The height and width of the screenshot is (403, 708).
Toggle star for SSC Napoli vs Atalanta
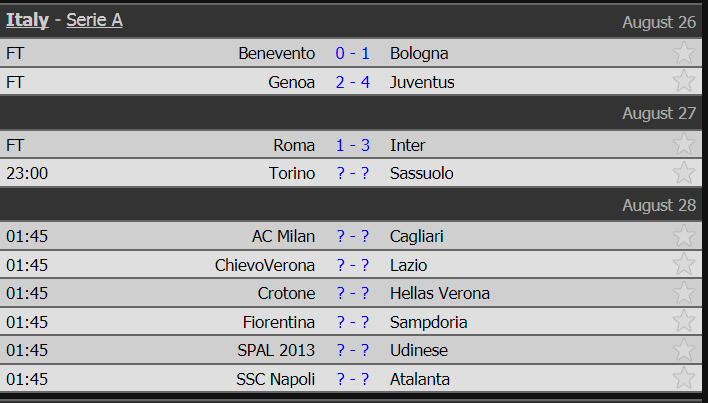[684, 379]
